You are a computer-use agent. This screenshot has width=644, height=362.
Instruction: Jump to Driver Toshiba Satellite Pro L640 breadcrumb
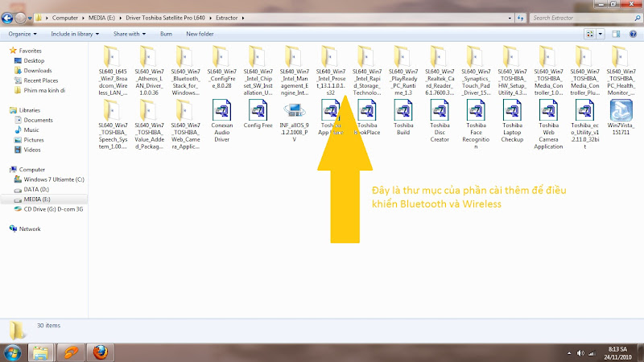tap(165, 18)
